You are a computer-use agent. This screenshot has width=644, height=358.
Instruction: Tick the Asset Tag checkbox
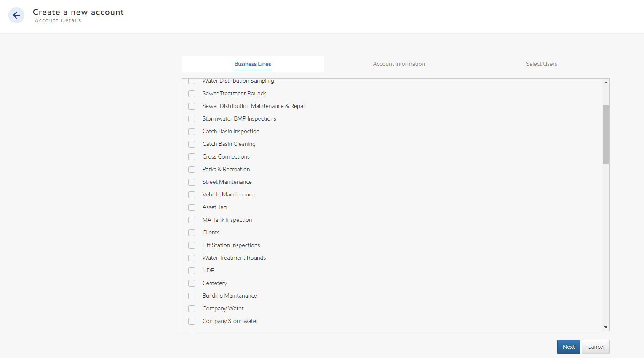point(192,207)
